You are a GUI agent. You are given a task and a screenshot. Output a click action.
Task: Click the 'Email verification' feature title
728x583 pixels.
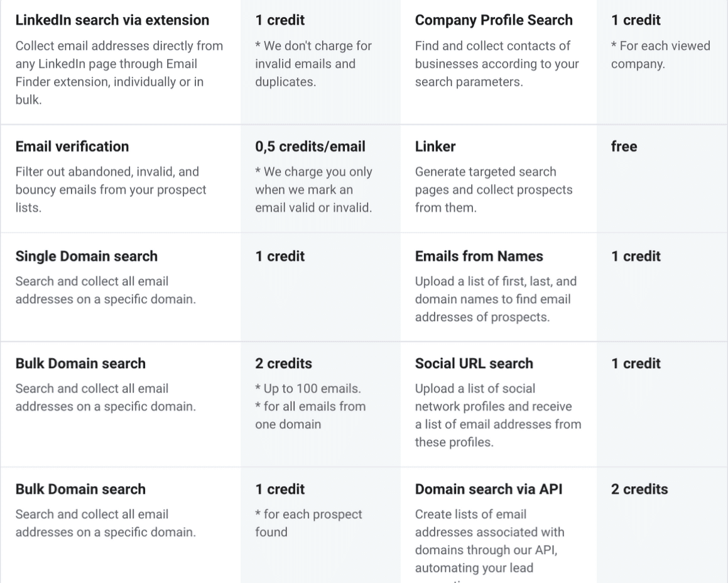click(72, 146)
